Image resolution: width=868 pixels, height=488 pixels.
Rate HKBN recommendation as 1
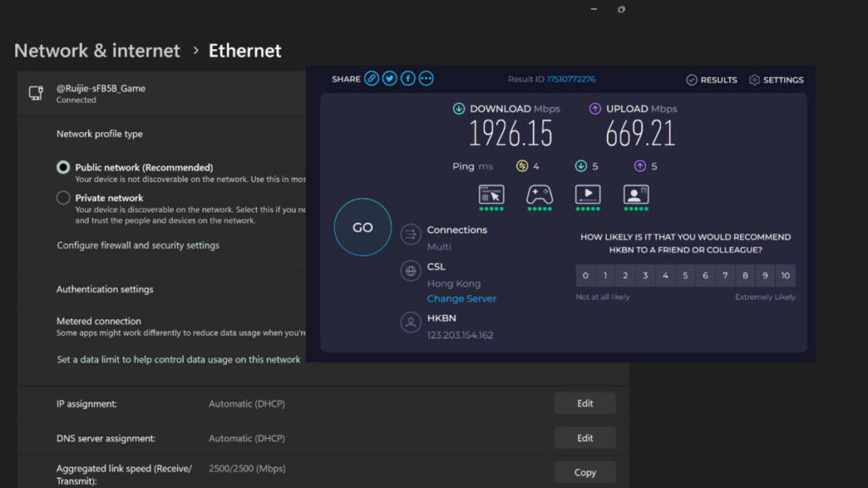(x=605, y=275)
